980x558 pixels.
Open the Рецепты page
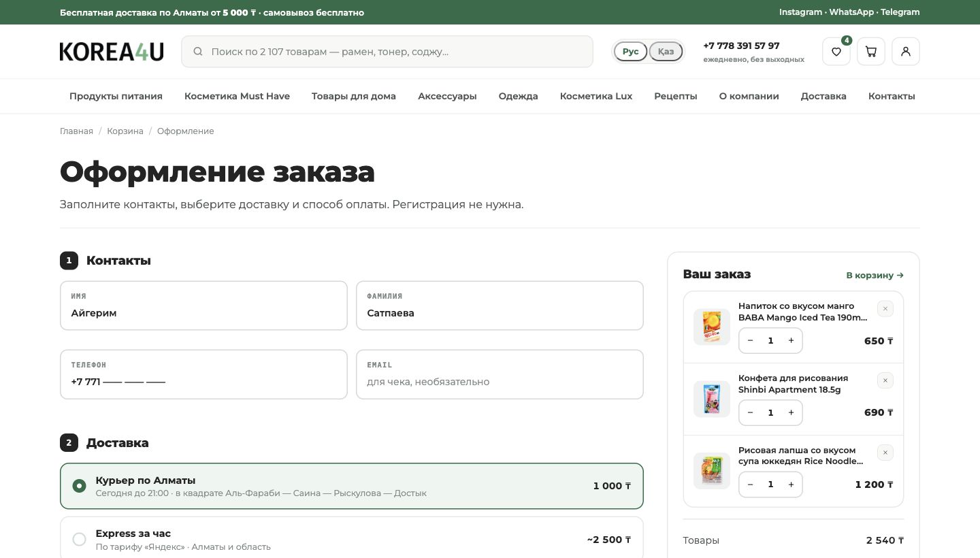(676, 96)
